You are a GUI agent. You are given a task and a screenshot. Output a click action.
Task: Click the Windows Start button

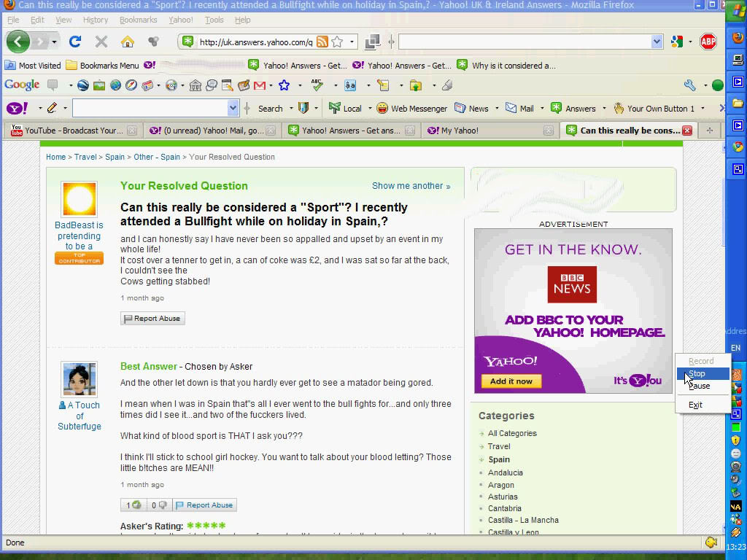tap(737, 10)
